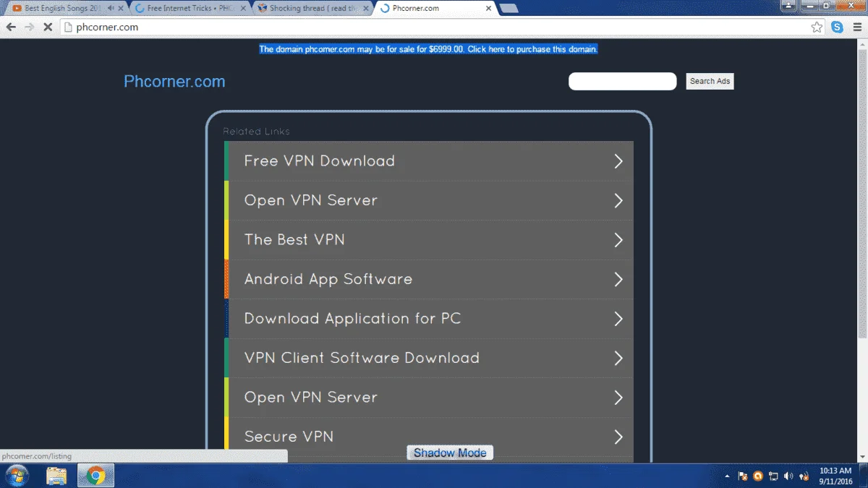Image resolution: width=868 pixels, height=488 pixels.
Task: Click chevron on The Best VPN row
Action: (x=618, y=240)
